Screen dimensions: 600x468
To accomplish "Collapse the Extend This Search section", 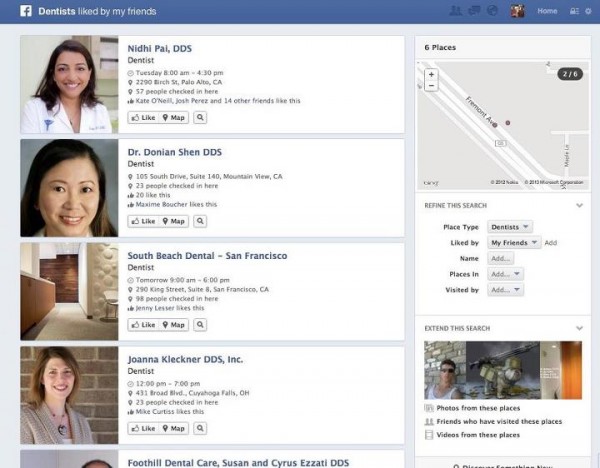I will [x=579, y=328].
